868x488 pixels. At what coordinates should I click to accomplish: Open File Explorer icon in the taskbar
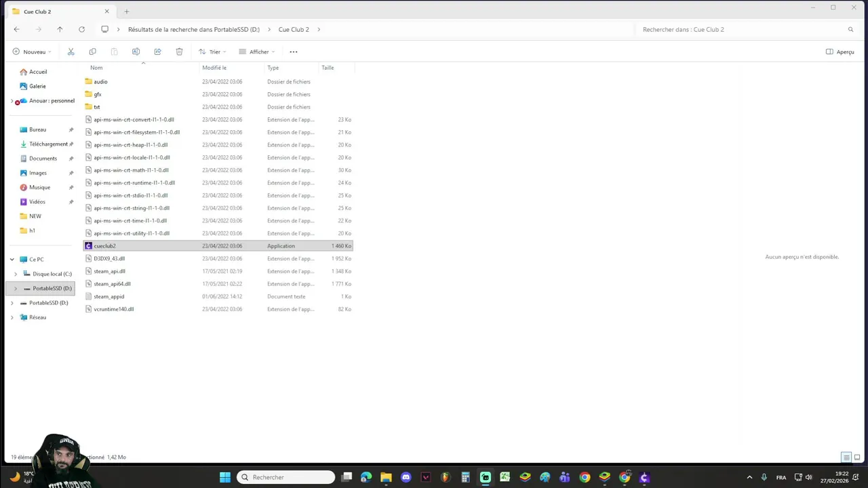coord(386,477)
